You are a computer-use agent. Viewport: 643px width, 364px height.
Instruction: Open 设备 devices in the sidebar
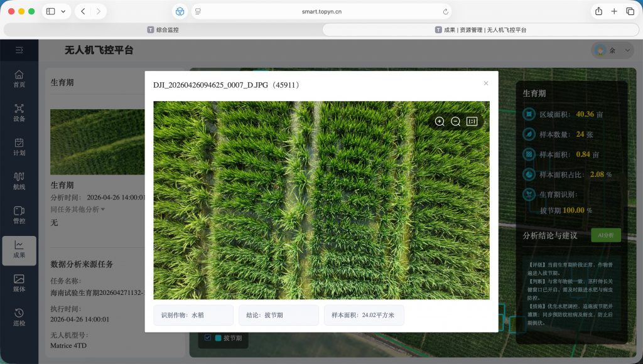click(19, 113)
